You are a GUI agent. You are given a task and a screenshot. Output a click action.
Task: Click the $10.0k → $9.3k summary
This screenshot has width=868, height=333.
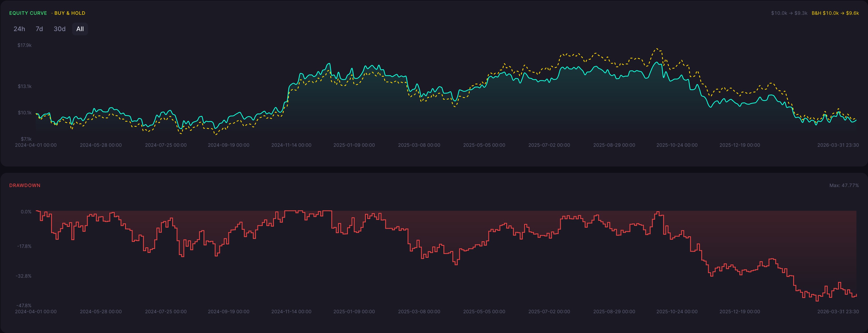click(x=789, y=13)
